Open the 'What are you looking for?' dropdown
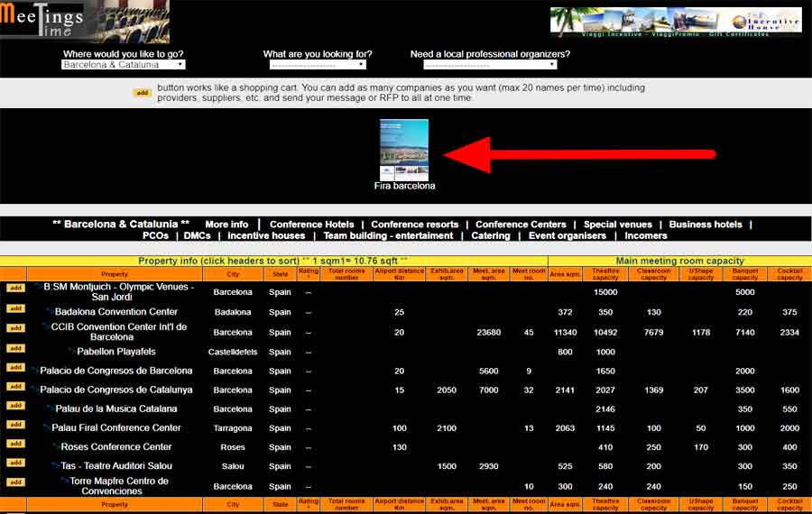812x514 pixels. tap(318, 65)
